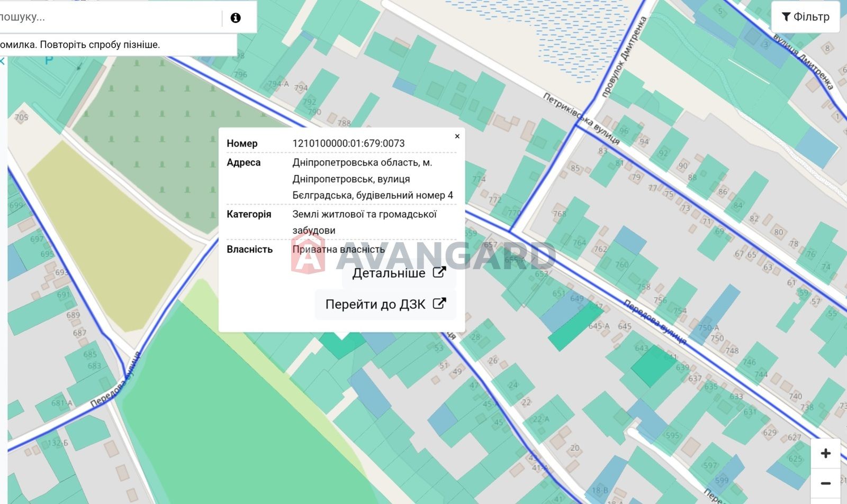Image resolution: width=847 pixels, height=504 pixels.
Task: Click house number 645-А on the map
Action: (x=599, y=326)
